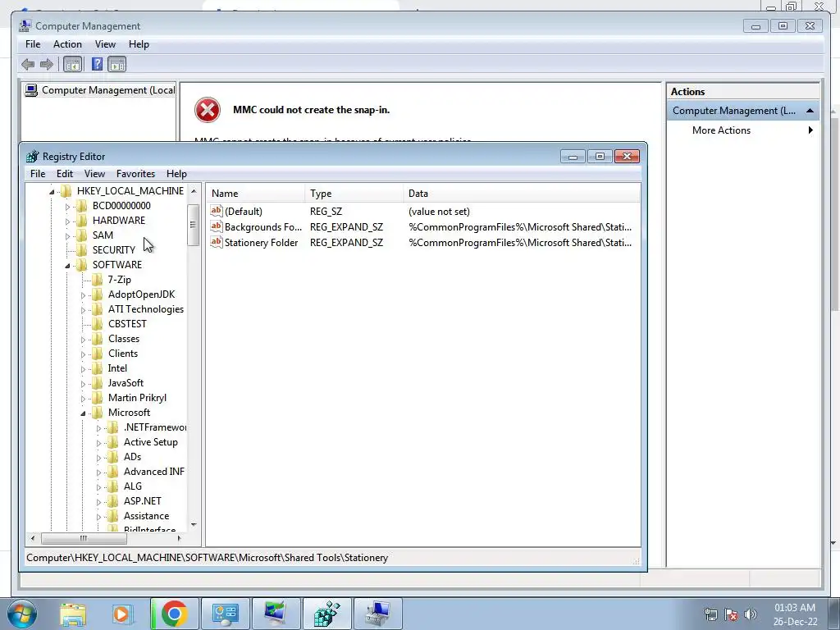Expand the JavaSoft key
Screen dimensions: 840x630
(83, 384)
